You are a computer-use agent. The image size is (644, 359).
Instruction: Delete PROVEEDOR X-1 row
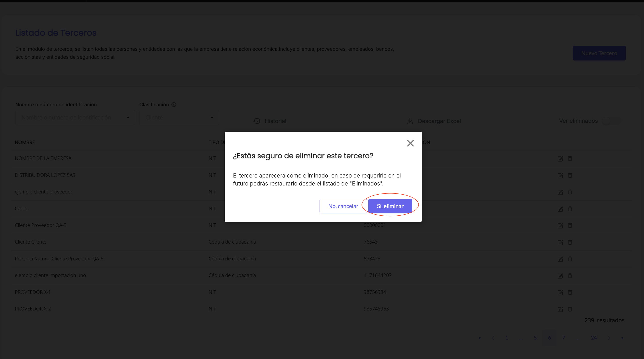tap(570, 292)
